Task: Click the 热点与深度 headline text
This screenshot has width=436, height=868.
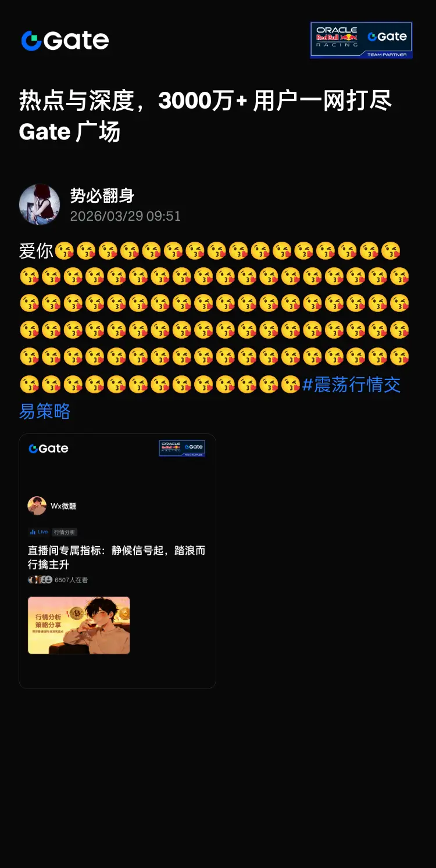Action: pyautogui.click(x=77, y=101)
